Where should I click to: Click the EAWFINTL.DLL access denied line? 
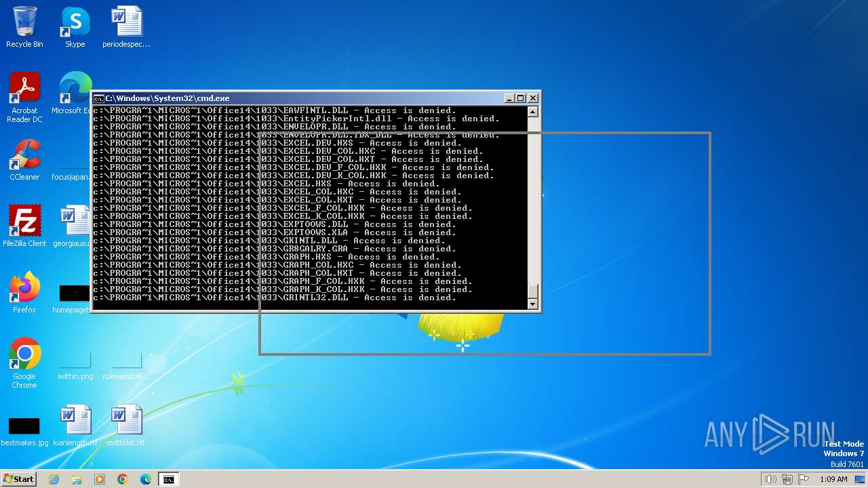(275, 110)
